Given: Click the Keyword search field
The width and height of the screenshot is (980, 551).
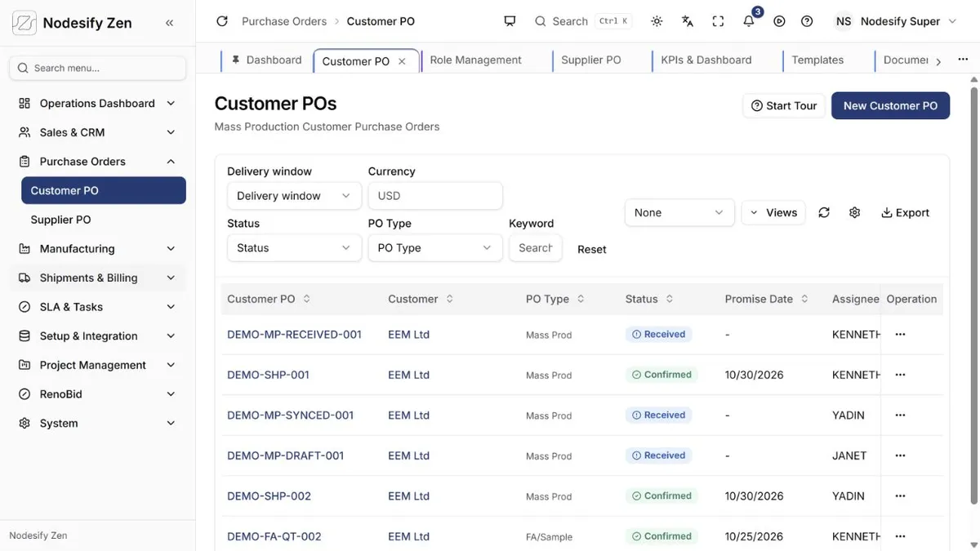Looking at the screenshot, I should tap(535, 247).
